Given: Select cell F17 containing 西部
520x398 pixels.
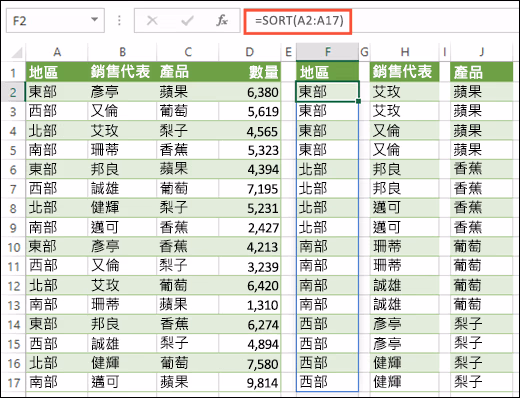Looking at the screenshot, I should pyautogui.click(x=327, y=382).
